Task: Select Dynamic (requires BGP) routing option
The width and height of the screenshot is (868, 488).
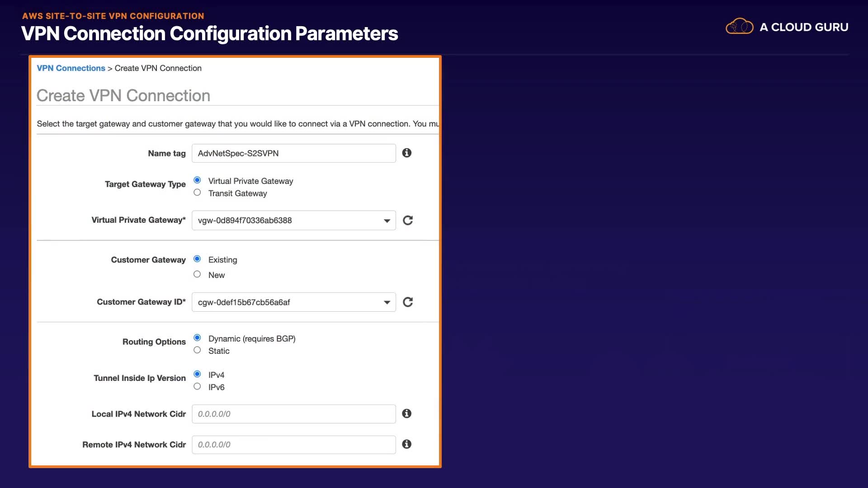Action: pos(197,338)
